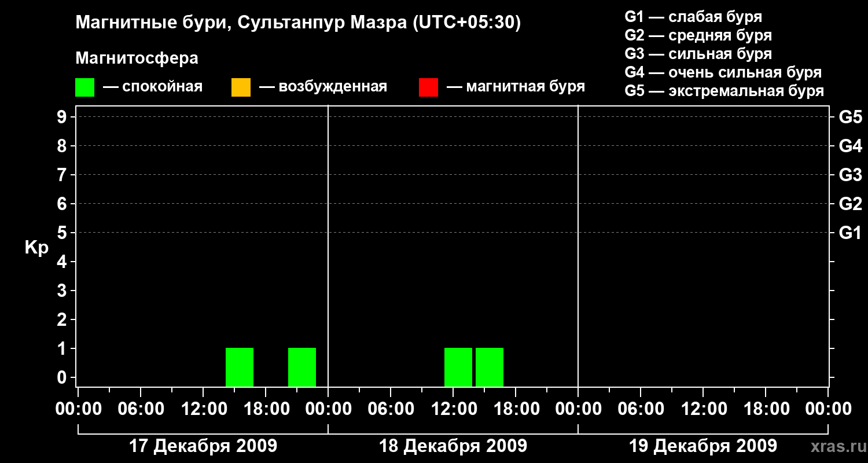This screenshot has height=463, width=868.
Task: Click the '— магнитная буря' legend label
Action: pos(516,87)
